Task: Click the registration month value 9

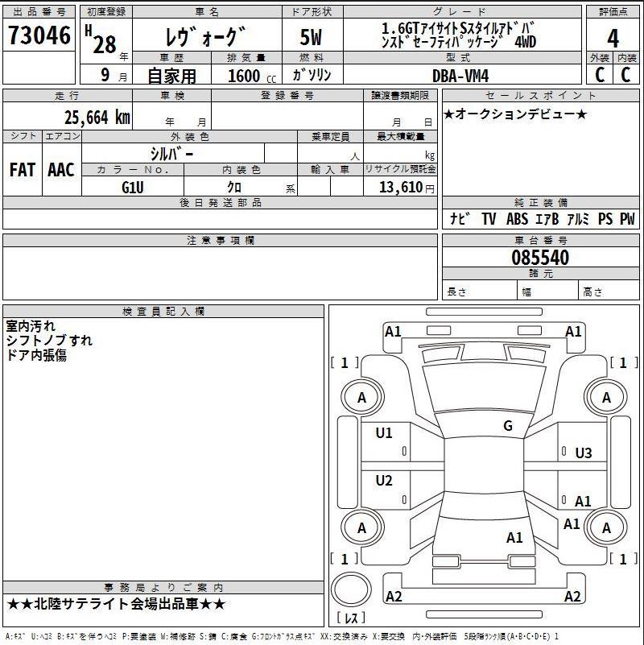Action: point(105,75)
